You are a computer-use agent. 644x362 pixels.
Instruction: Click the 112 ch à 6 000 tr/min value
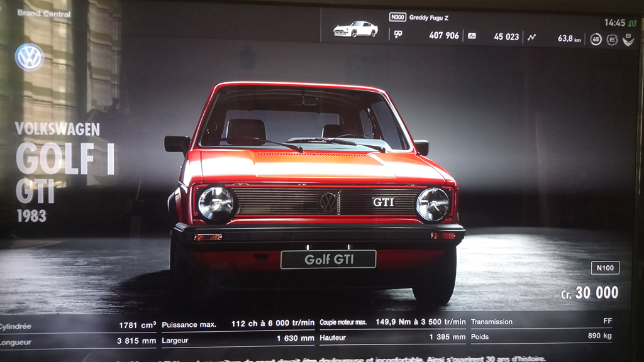(273, 324)
